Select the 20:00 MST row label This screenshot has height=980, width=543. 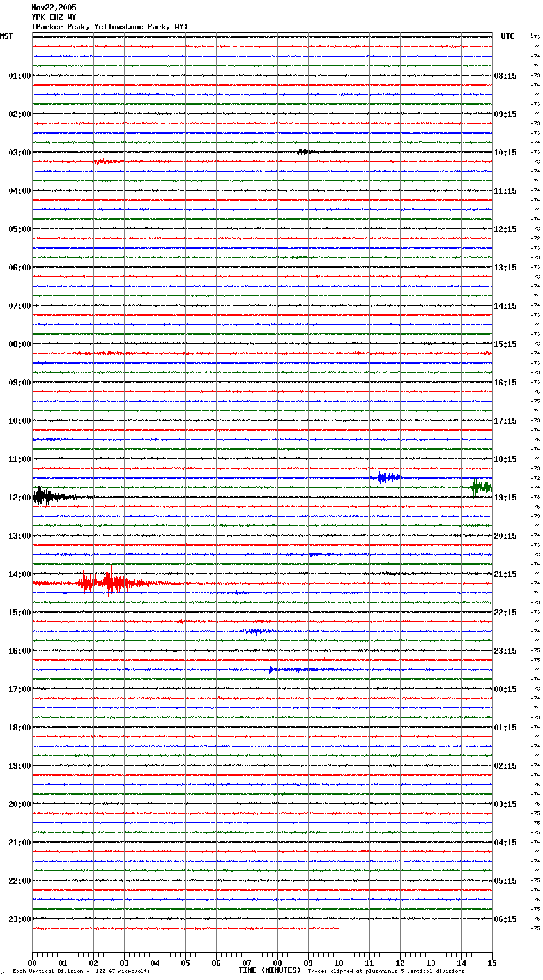(20, 804)
